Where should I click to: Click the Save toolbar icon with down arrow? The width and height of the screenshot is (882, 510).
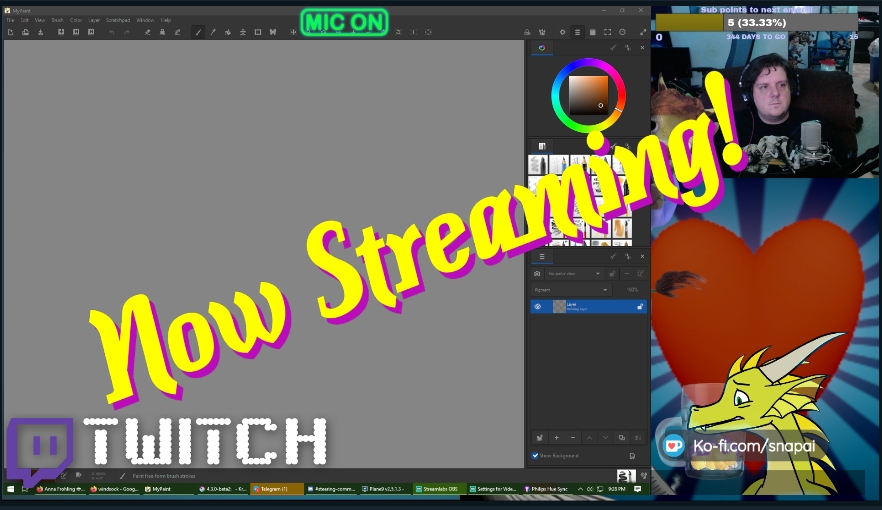(x=40, y=32)
